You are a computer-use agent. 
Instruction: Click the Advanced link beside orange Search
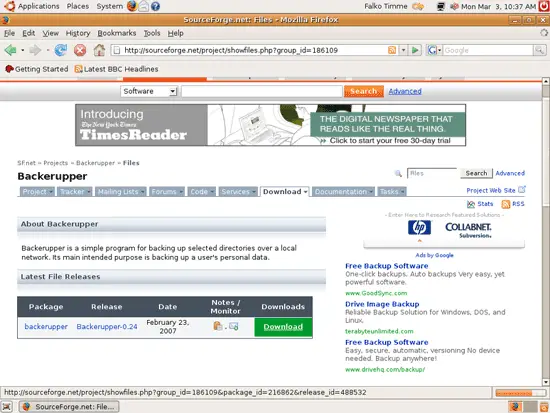(x=405, y=91)
